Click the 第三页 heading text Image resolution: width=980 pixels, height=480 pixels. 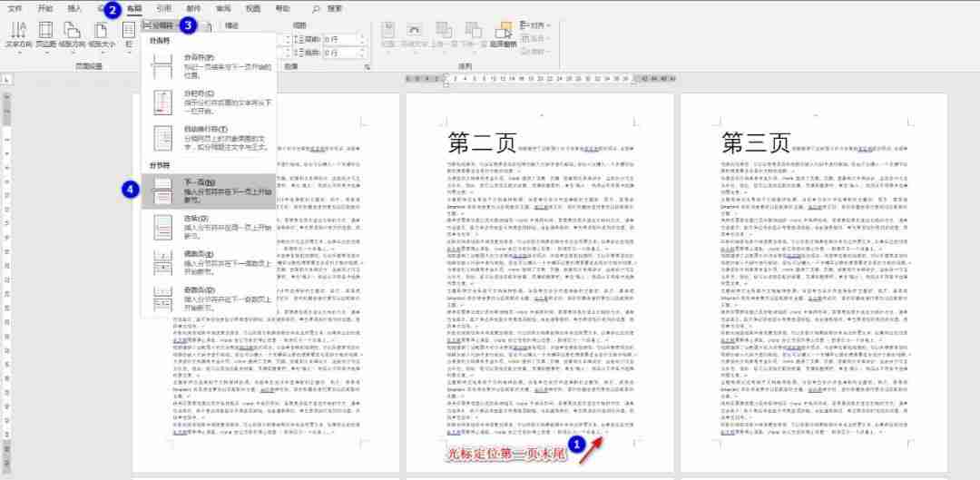tap(756, 143)
